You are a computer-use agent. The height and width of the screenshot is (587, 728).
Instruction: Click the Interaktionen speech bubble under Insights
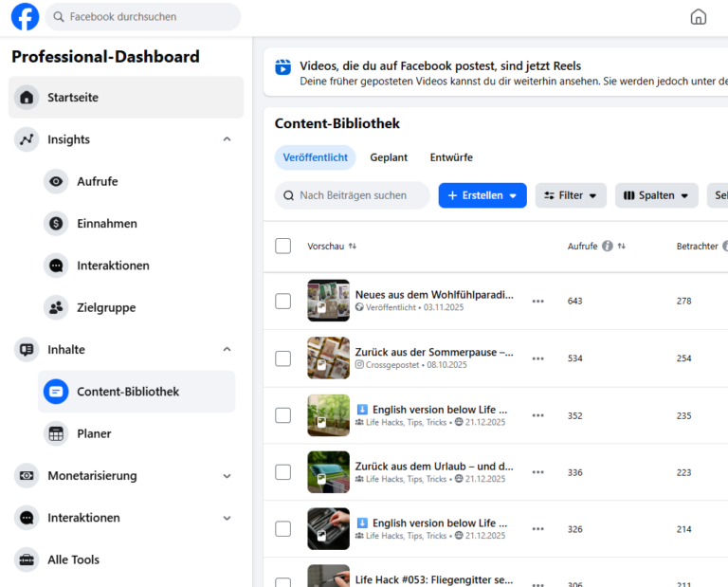56,266
